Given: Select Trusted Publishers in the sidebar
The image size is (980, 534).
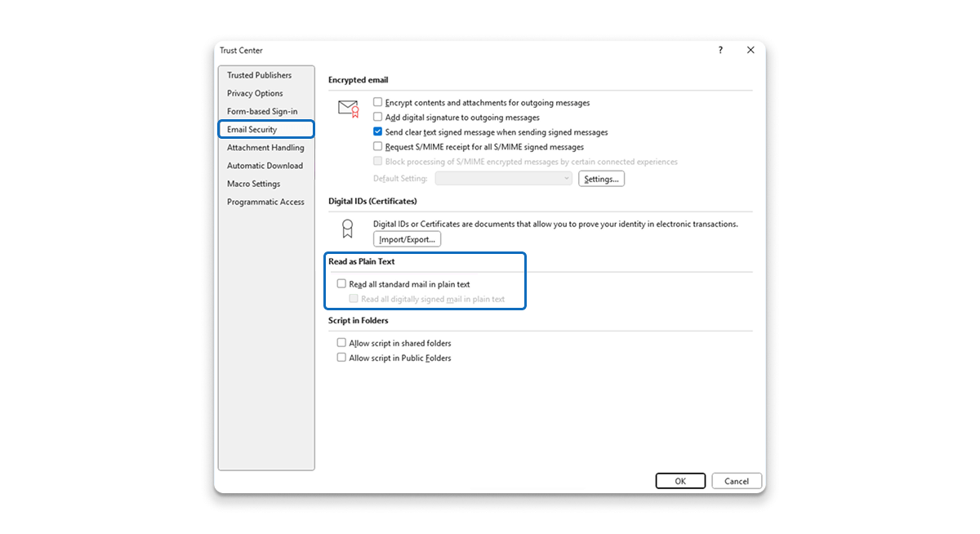Looking at the screenshot, I should point(259,74).
